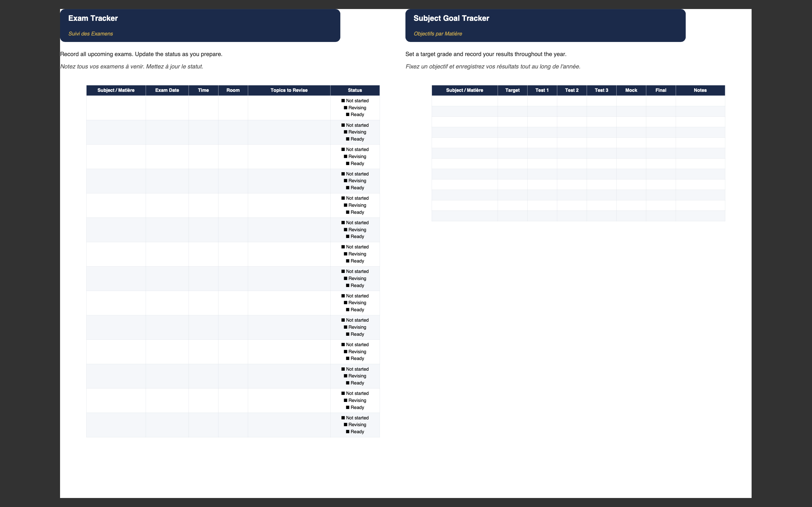Tick Revising in the first exam row

pyautogui.click(x=346, y=108)
